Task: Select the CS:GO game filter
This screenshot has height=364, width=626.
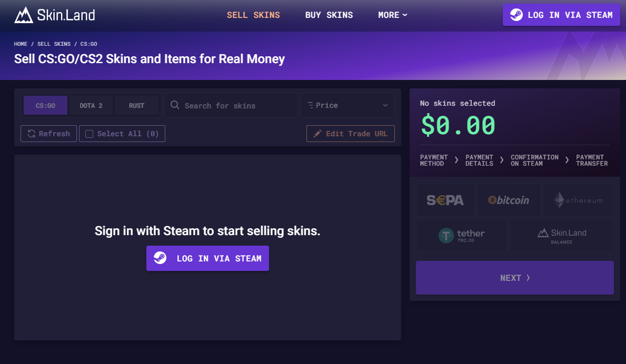Action: (45, 105)
